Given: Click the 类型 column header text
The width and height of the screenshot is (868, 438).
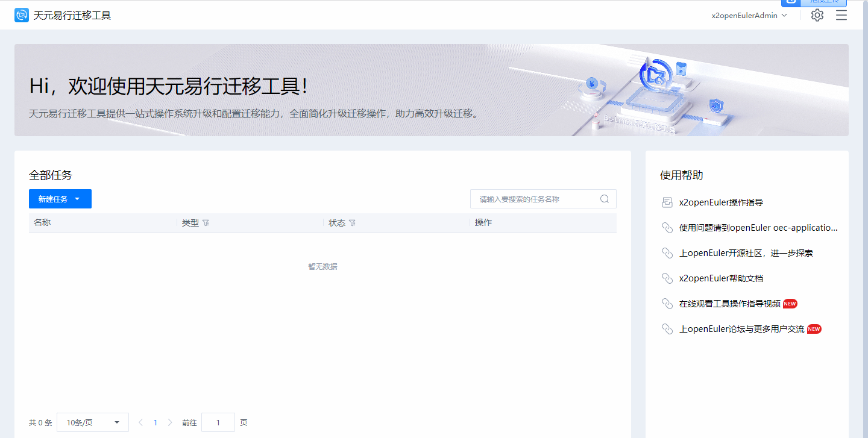Looking at the screenshot, I should point(190,223).
